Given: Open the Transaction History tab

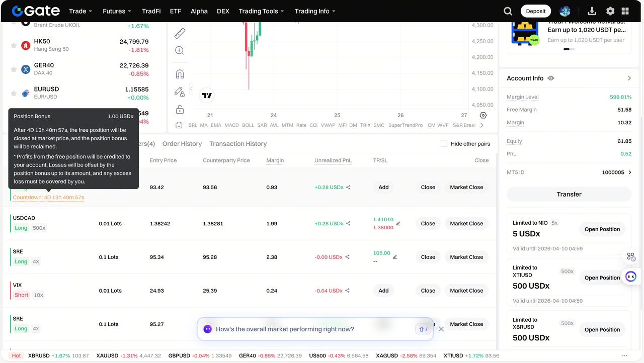Looking at the screenshot, I should click(238, 144).
